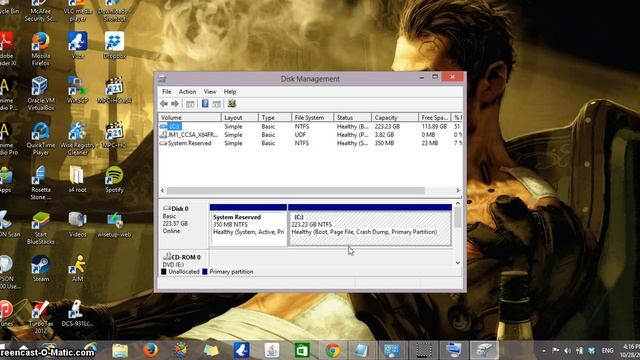Open Firefox from the taskbar
This screenshot has width=640, height=360.
(x=150, y=350)
